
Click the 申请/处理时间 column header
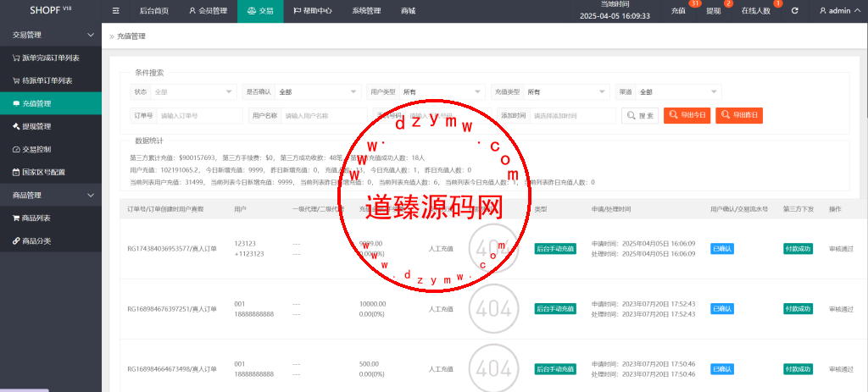pyautogui.click(x=610, y=209)
